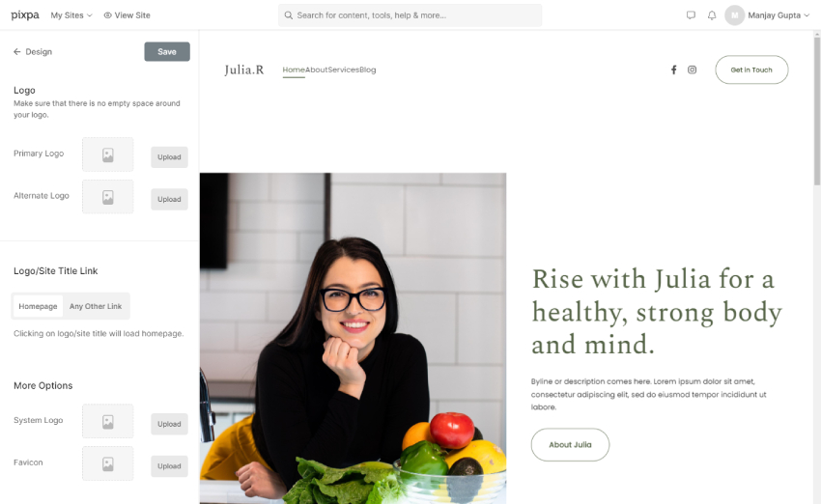821x504 pixels.
Task: Click the Get in Touch button
Action: pos(751,70)
